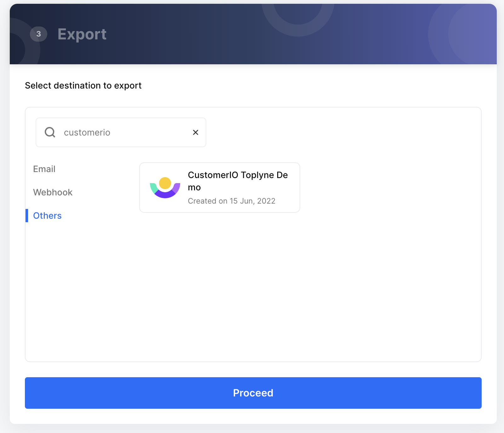Click the Export step heading
This screenshot has height=433, width=504.
[82, 34]
